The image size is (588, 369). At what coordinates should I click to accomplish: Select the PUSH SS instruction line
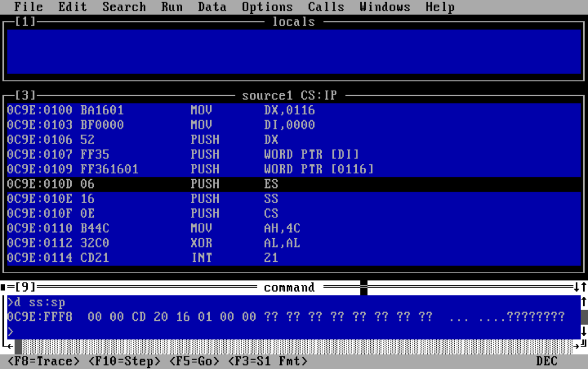[x=294, y=199]
